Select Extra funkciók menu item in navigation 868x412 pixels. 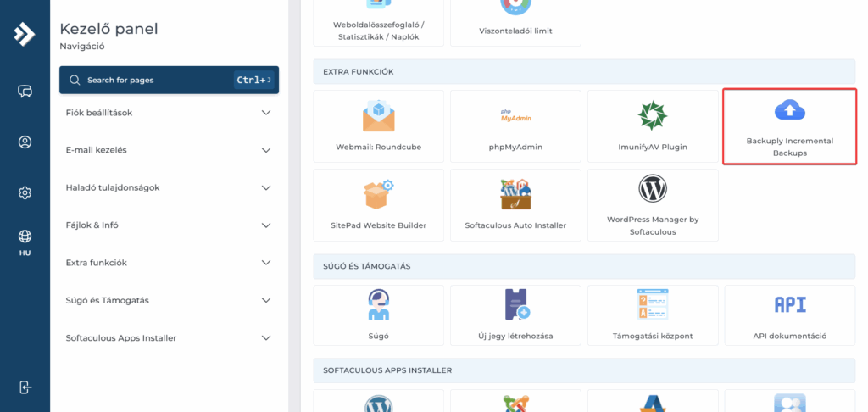pyautogui.click(x=169, y=263)
